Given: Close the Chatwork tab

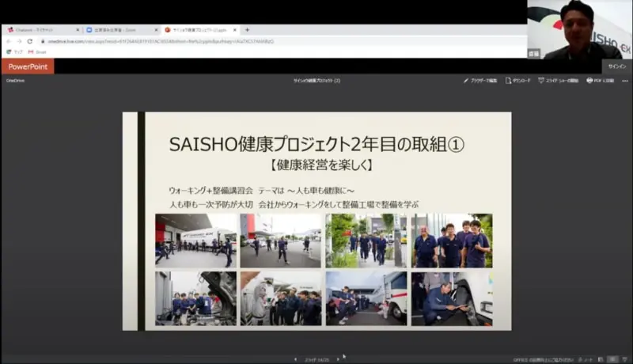Looking at the screenshot, I should 78,30.
